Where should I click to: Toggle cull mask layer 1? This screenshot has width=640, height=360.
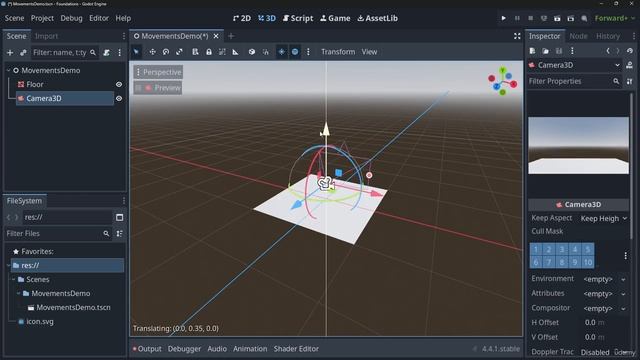536,249
